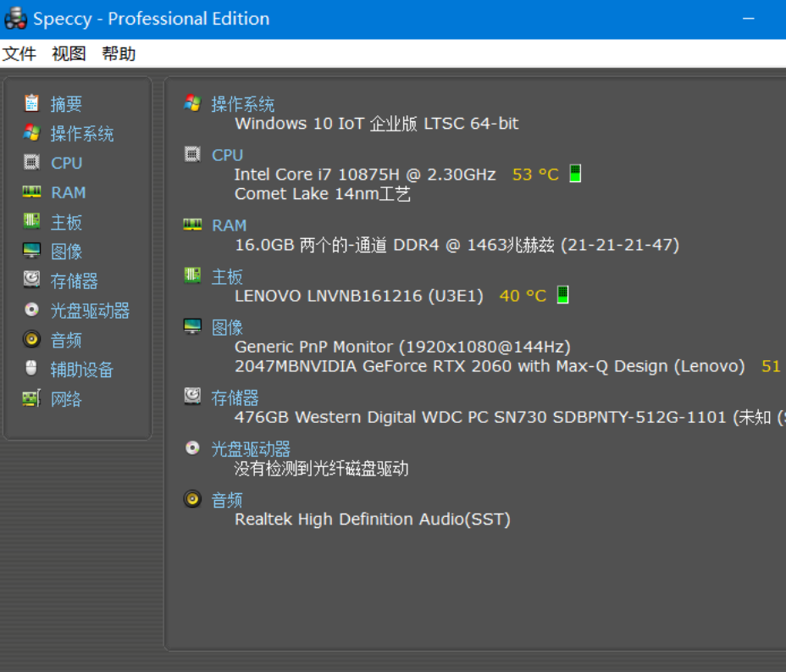Click the Speccy app icon in title bar
786x672 pixels.
(x=15, y=18)
